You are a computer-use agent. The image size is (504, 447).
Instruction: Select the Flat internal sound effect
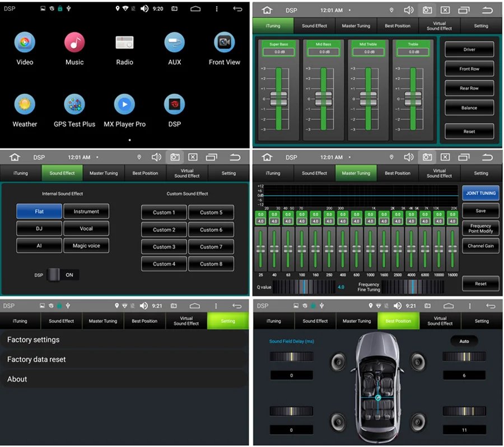39,211
